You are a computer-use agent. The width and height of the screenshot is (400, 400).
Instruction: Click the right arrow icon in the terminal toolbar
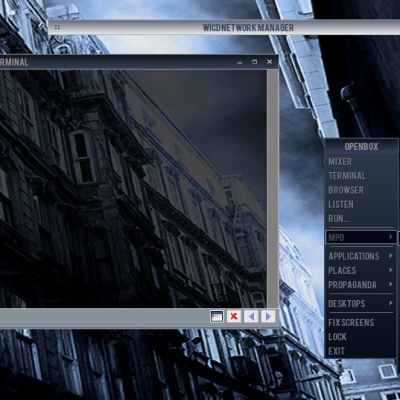268,316
